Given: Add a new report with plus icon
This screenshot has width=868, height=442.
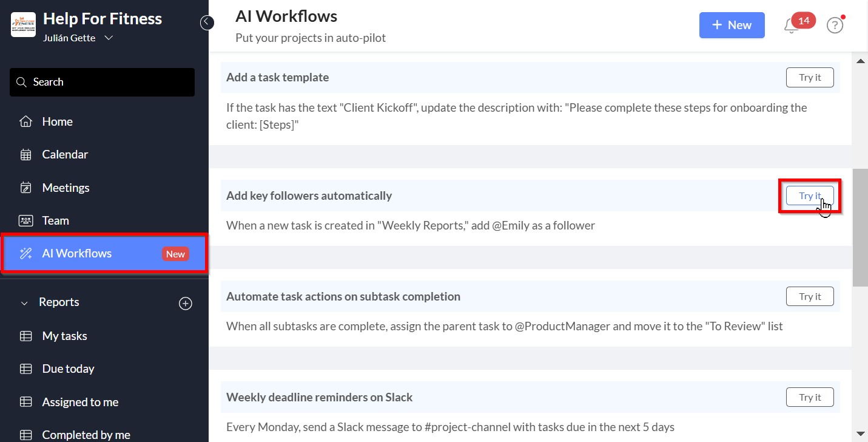Looking at the screenshot, I should point(186,303).
